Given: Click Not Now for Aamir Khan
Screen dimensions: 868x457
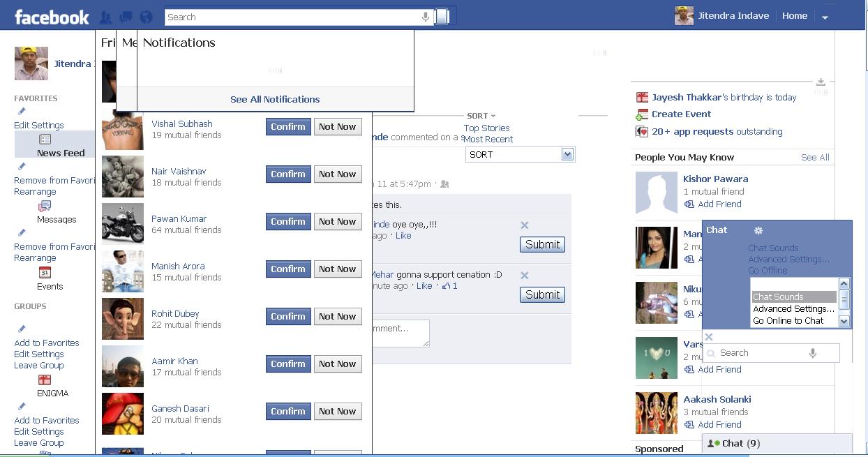Looking at the screenshot, I should pyautogui.click(x=338, y=364).
